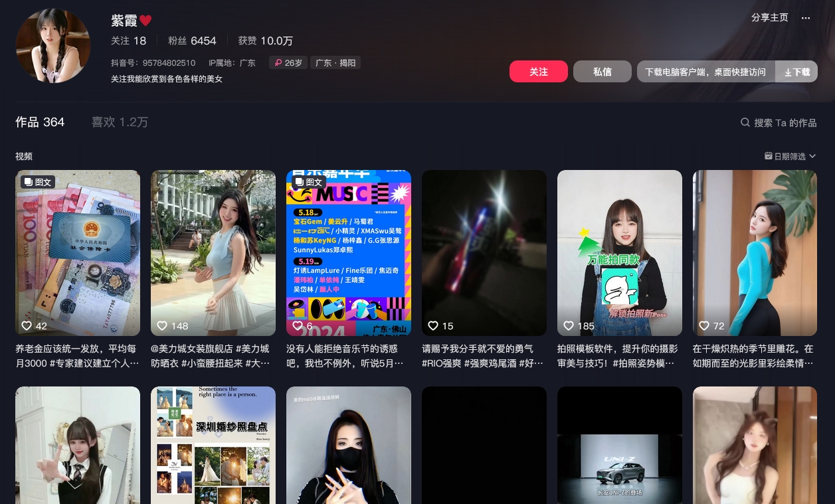The image size is (835, 504).
Task: Open the music festival lineup poster post
Action: tap(349, 253)
